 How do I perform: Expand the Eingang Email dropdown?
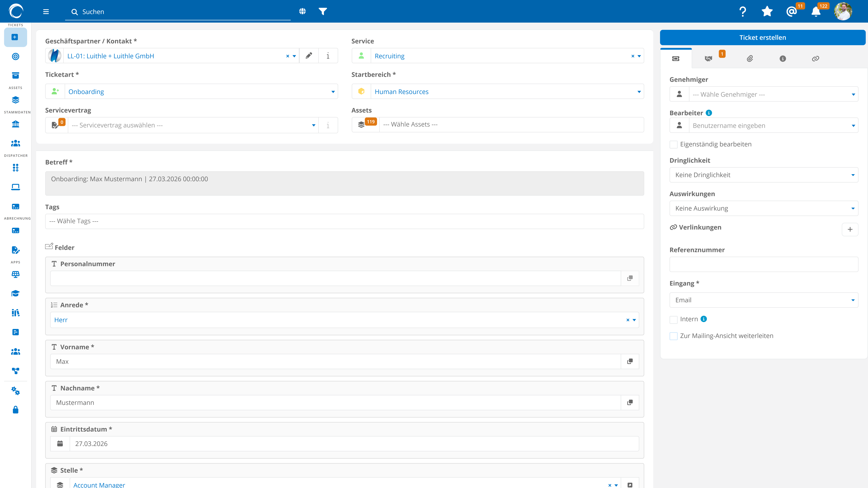coord(764,300)
